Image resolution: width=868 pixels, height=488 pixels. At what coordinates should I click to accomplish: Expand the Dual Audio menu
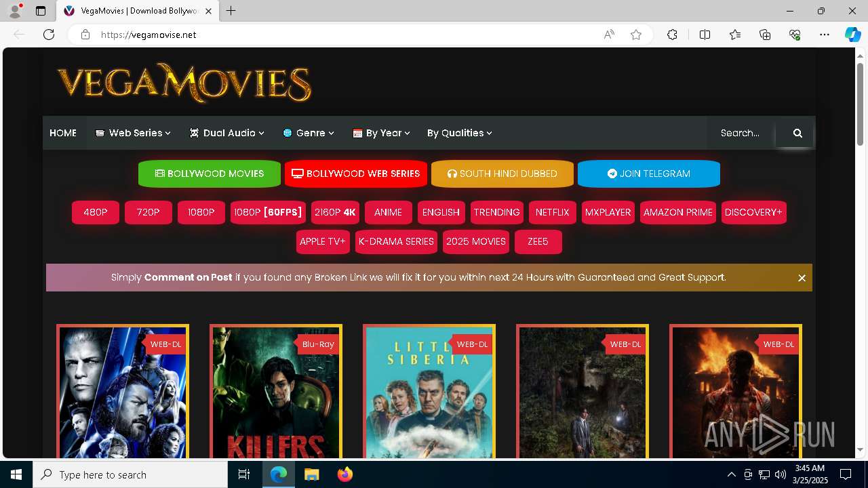[x=227, y=133]
